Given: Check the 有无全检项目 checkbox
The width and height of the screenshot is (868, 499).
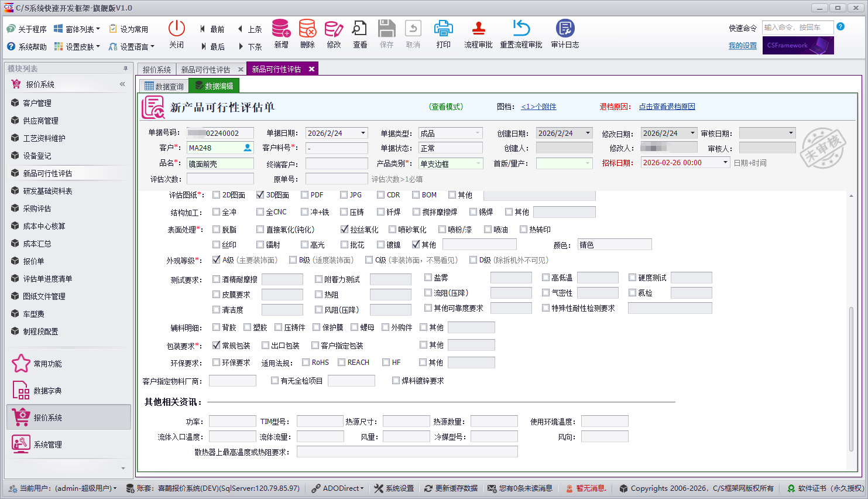Looking at the screenshot, I should (275, 381).
